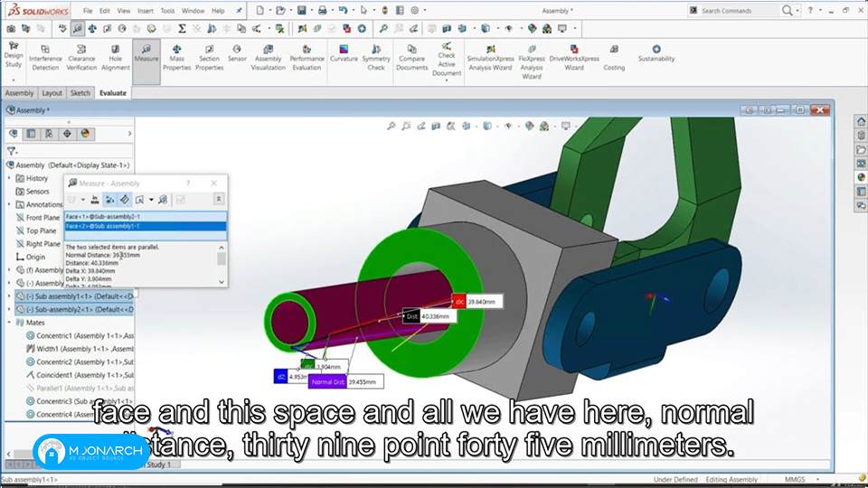The width and height of the screenshot is (868, 488).
Task: Expand the History tree node
Action: tap(9, 178)
